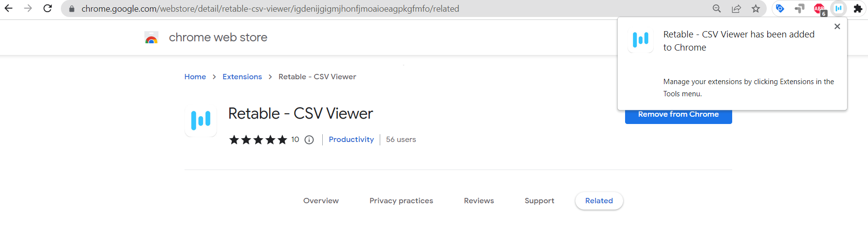Open the zoom magnifier icon in address bar
Screen dimensions: 868x230
click(717, 9)
